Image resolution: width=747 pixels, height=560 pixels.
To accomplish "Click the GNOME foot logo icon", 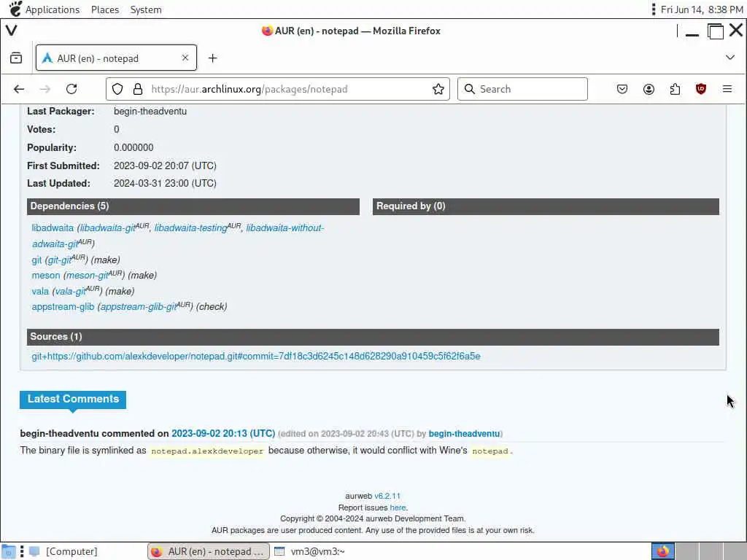I will click(x=15, y=9).
